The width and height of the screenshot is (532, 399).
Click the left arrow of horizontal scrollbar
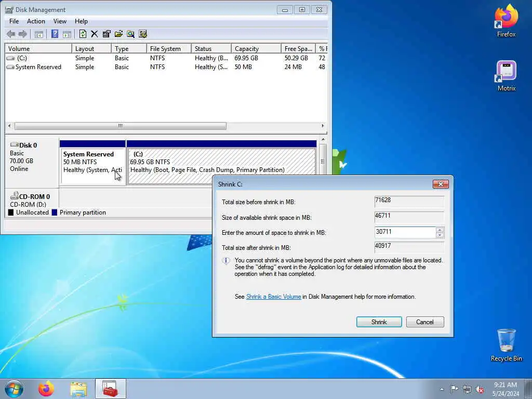[9, 126]
